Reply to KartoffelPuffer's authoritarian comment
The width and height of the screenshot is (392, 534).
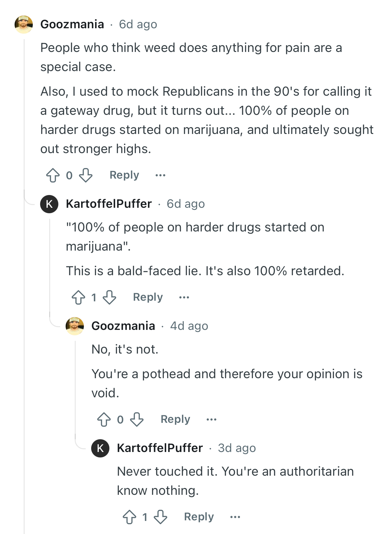[199, 517]
